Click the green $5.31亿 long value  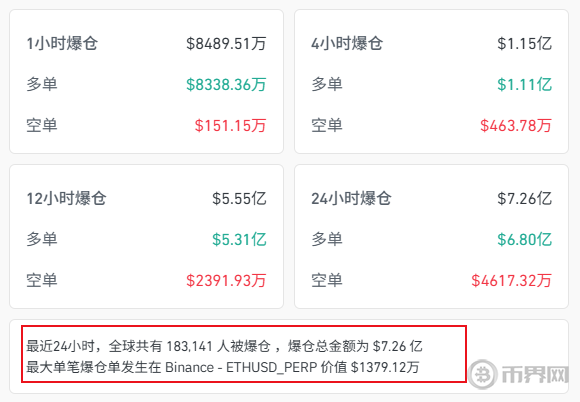[x=239, y=239]
